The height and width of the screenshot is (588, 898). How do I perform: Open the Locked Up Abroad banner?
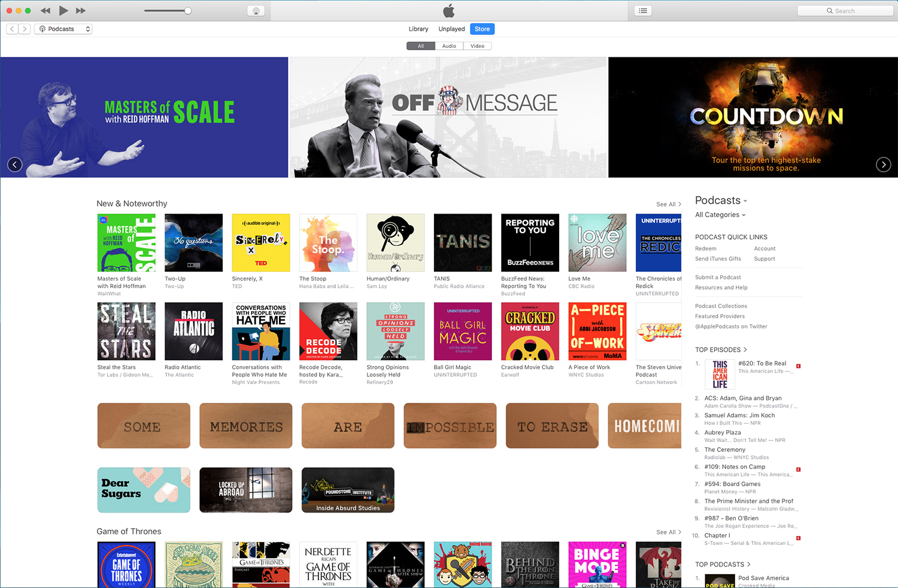point(246,490)
